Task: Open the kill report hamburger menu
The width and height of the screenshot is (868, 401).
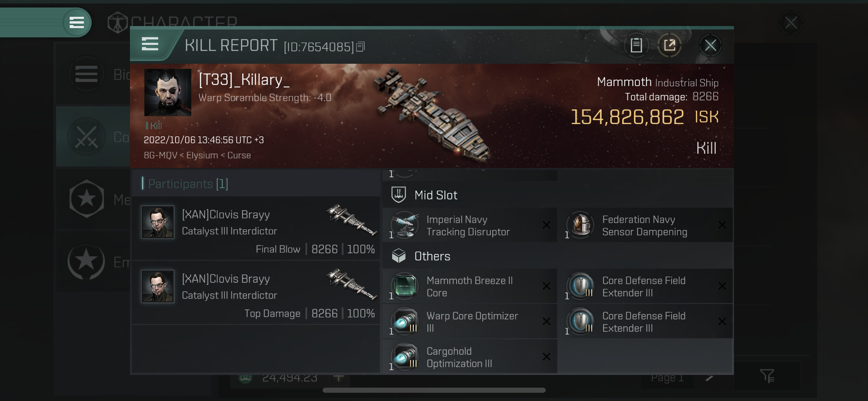Action: coord(150,45)
